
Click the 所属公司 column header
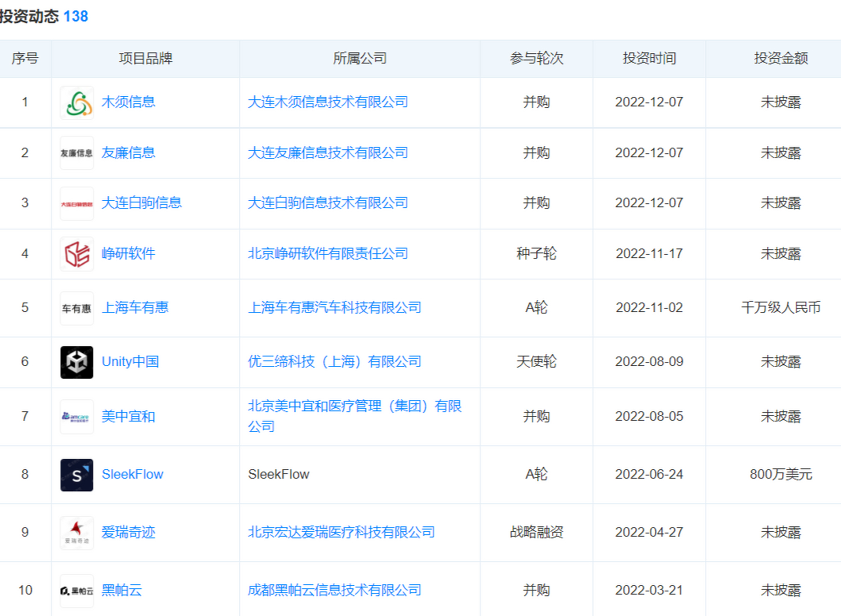pyautogui.click(x=360, y=58)
